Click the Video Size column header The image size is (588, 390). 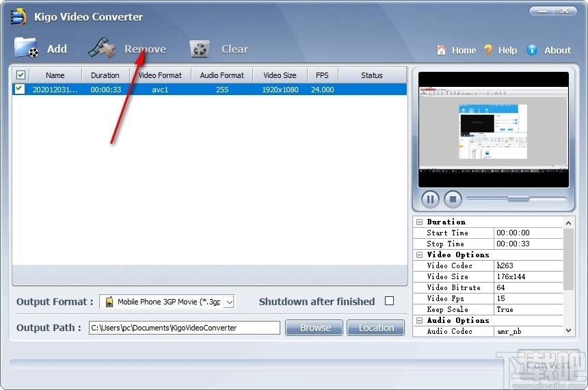(280, 75)
